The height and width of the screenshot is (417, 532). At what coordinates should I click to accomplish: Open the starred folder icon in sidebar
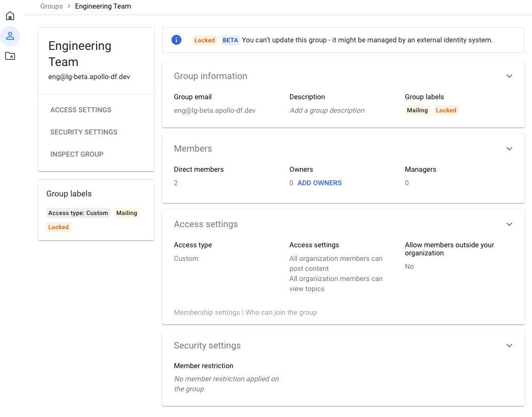tap(10, 56)
